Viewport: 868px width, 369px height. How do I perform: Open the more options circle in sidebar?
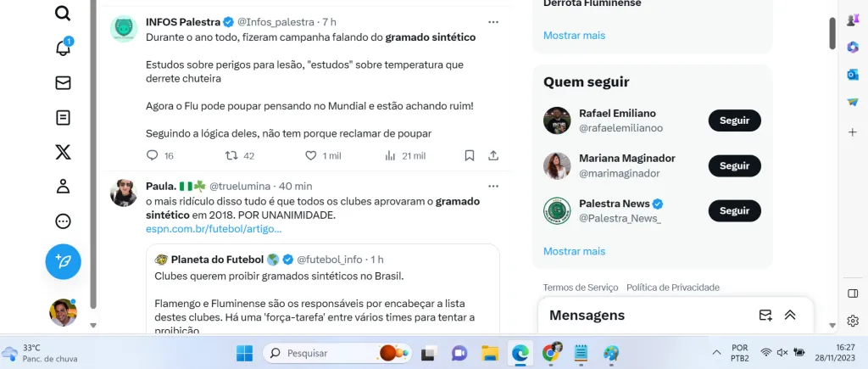click(63, 221)
